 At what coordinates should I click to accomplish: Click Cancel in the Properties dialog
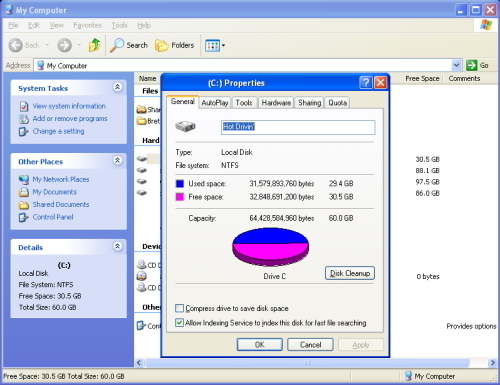310,345
